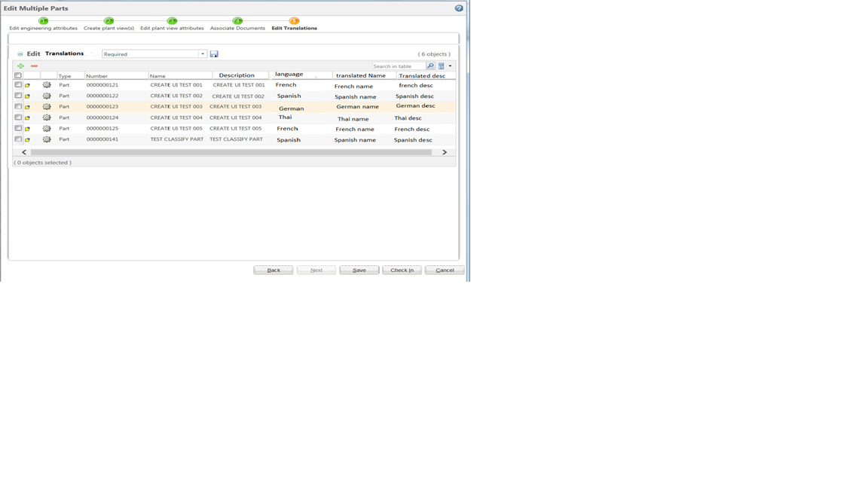Go to Create plant view(s) step
Image resolution: width=868 pixels, height=488 pixels.
click(108, 28)
